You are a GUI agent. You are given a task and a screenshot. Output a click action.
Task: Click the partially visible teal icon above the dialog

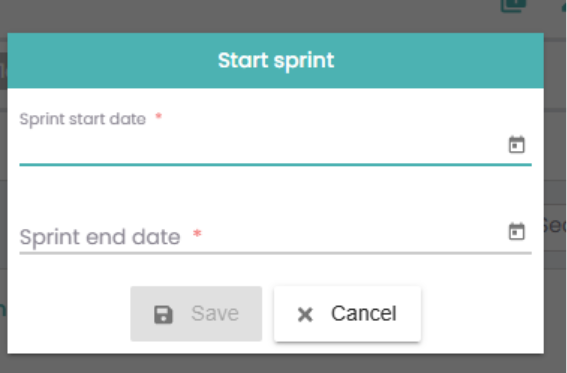tap(513, 6)
